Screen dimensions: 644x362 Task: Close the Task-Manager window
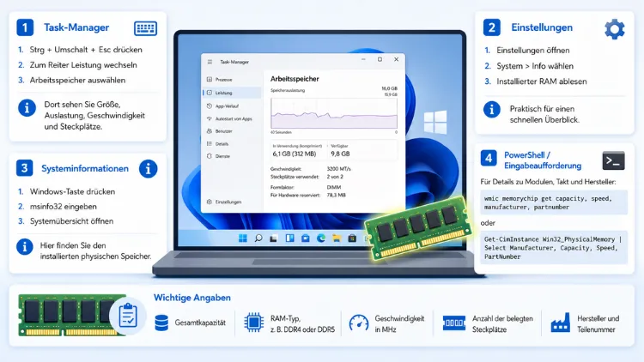397,59
